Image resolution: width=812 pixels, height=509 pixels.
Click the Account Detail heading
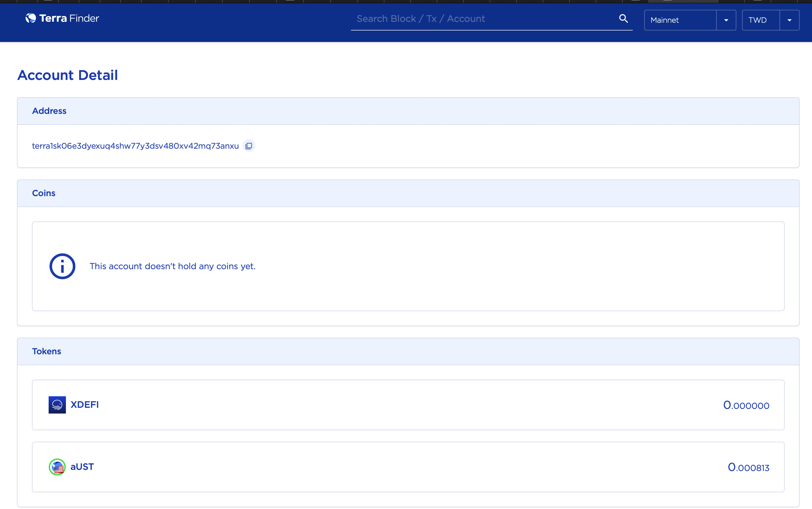68,75
